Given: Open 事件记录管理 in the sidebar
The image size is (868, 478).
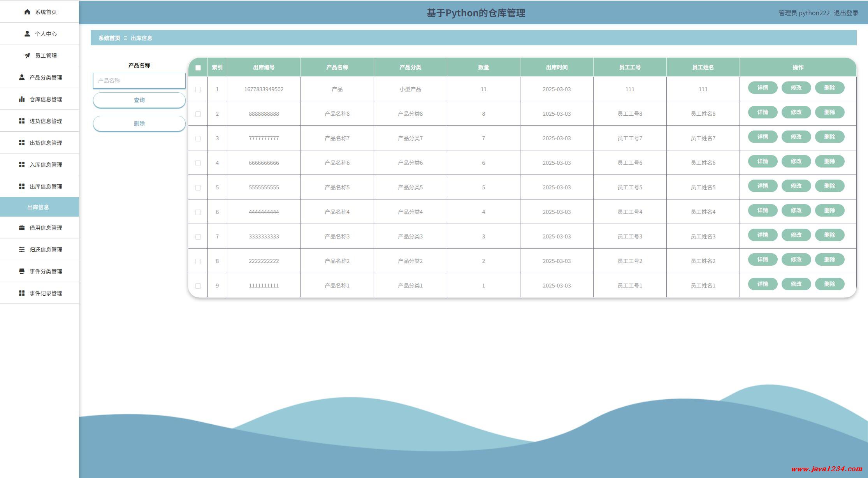Looking at the screenshot, I should 40,293.
